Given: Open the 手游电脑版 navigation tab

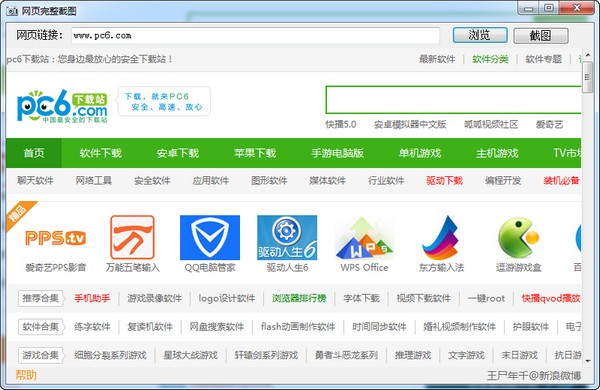Looking at the screenshot, I should point(338,153).
